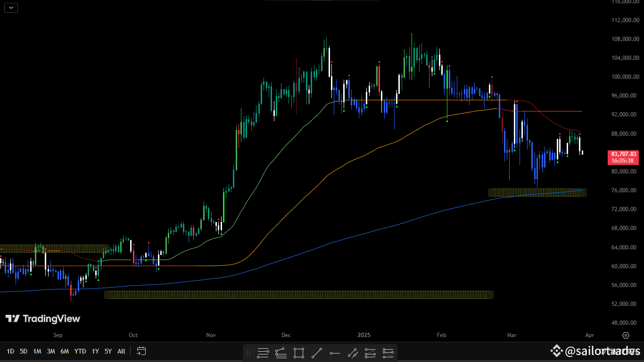644x362 pixels.
Task: Open chart settings hexagon gear icon
Action: click(626, 335)
